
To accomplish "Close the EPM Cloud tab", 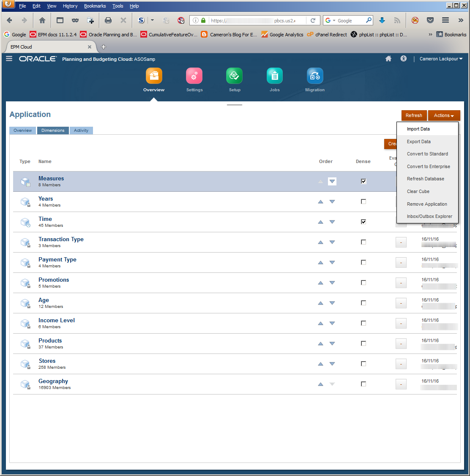I will 89,47.
